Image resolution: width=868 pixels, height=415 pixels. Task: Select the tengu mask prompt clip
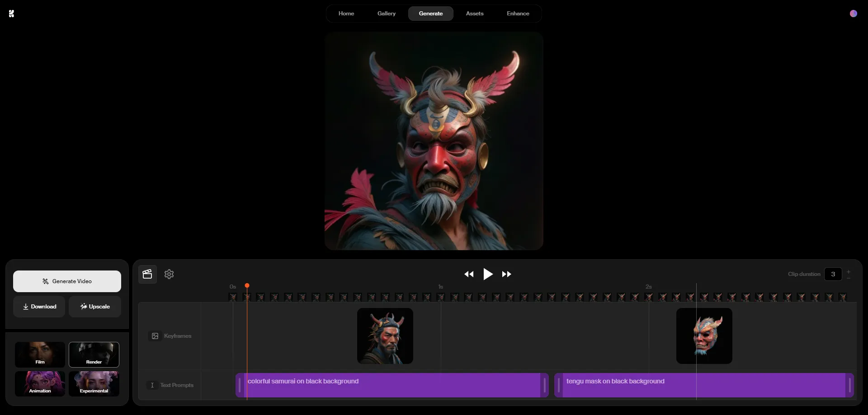[x=704, y=385]
